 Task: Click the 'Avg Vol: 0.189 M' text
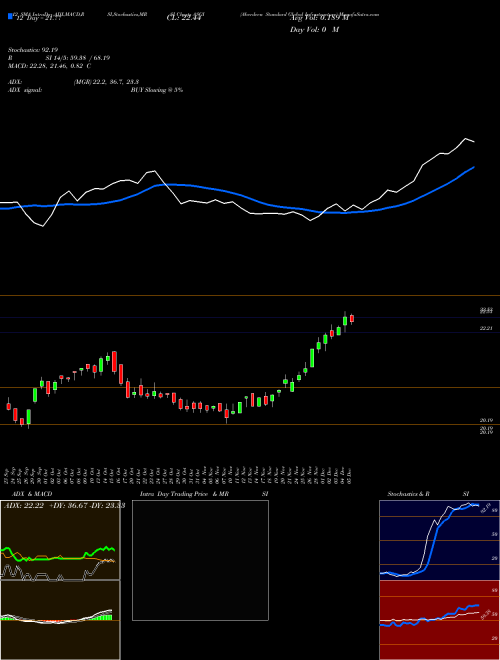tap(319, 18)
